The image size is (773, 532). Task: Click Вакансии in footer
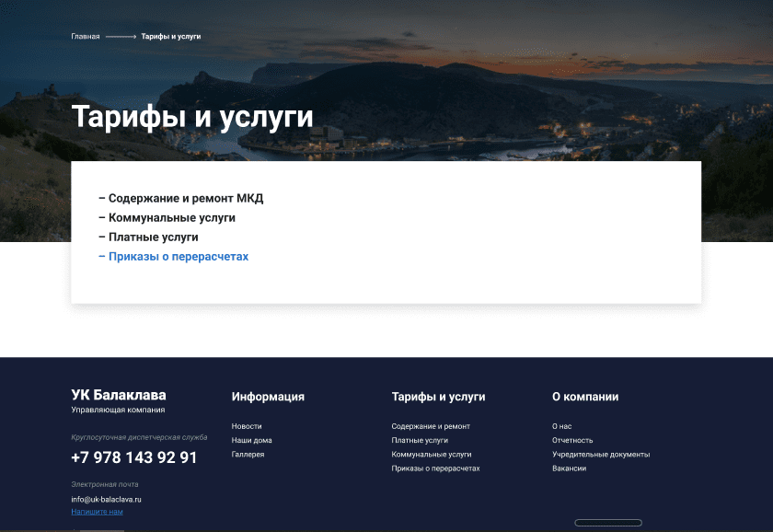click(x=569, y=468)
